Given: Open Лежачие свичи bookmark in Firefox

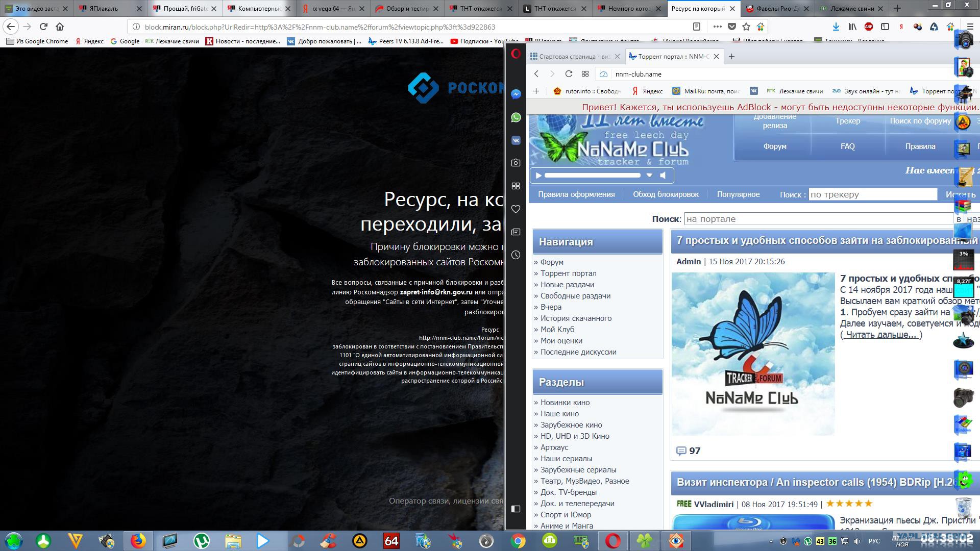Looking at the screenshot, I should click(172, 41).
